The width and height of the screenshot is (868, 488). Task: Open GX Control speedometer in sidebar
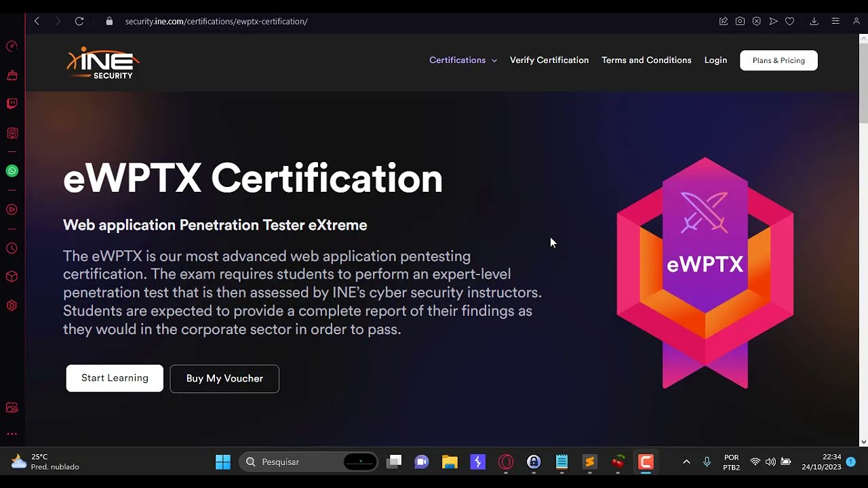click(12, 46)
